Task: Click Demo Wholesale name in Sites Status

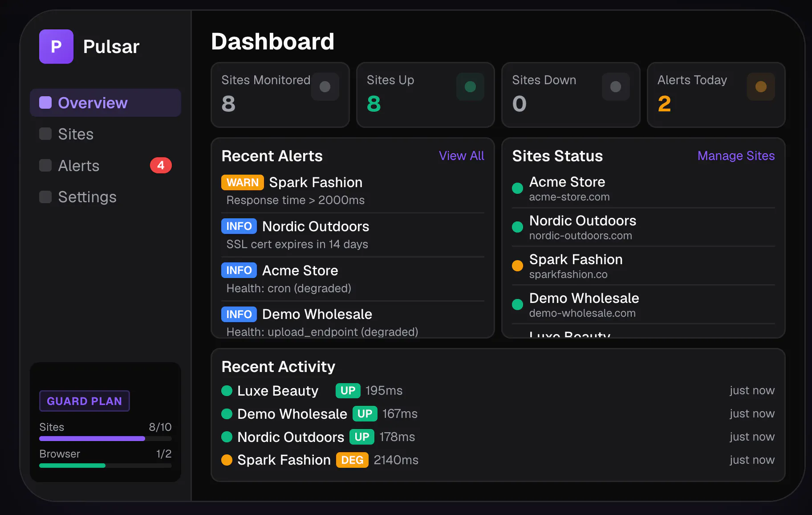Action: pos(584,298)
